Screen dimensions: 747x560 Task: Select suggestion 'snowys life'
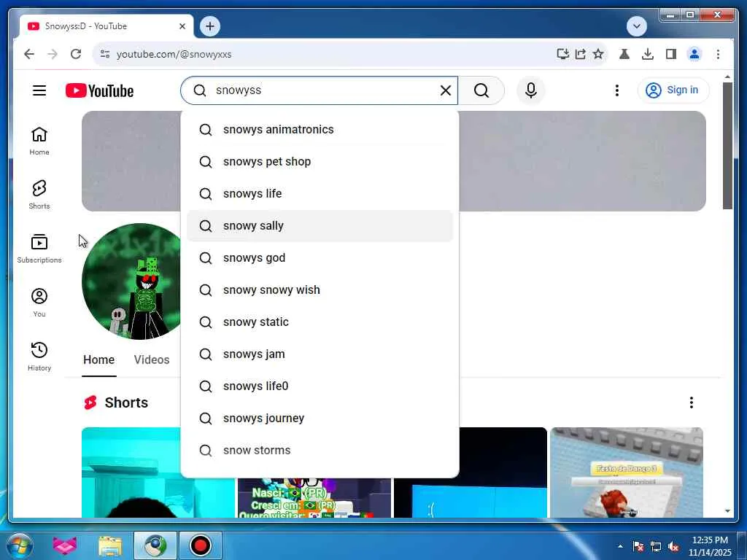(x=320, y=194)
